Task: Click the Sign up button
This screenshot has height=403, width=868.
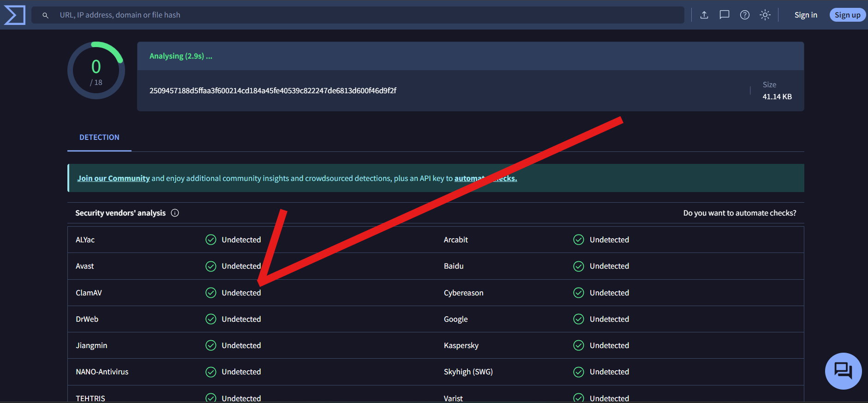Action: click(848, 15)
